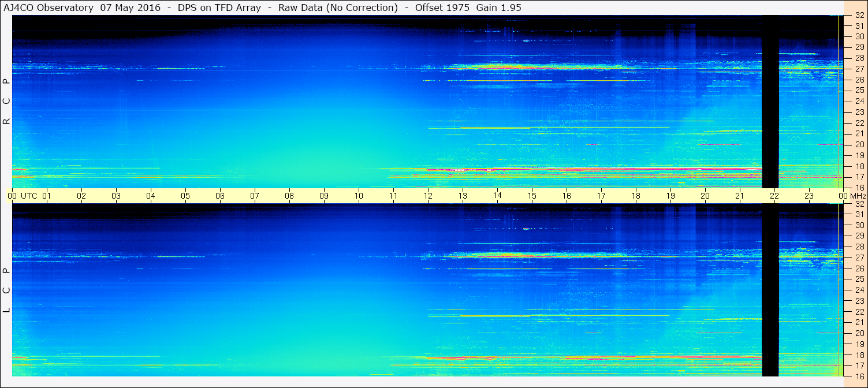Select the 02 hour mark

81,196
